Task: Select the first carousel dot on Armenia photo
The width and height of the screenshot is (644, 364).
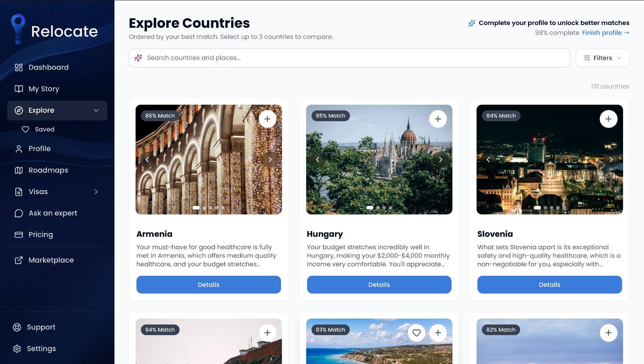Action: 196,208
